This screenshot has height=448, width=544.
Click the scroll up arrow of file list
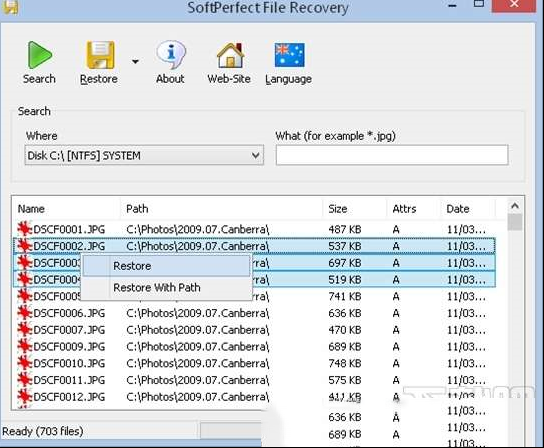(515, 206)
